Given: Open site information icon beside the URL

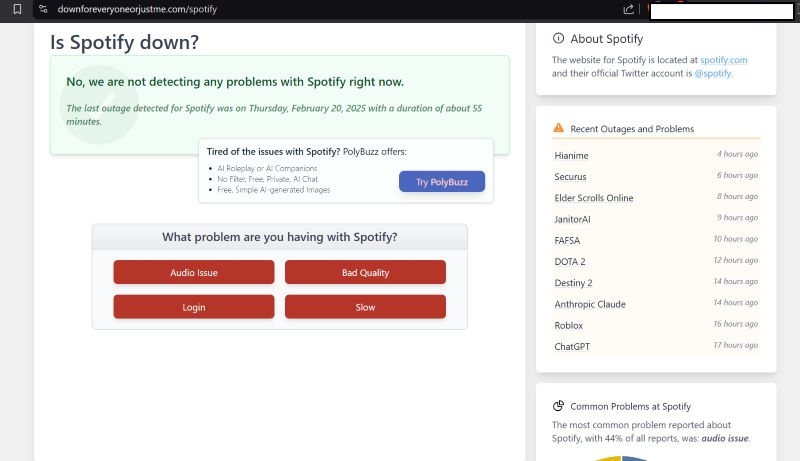Looking at the screenshot, I should click(43, 9).
